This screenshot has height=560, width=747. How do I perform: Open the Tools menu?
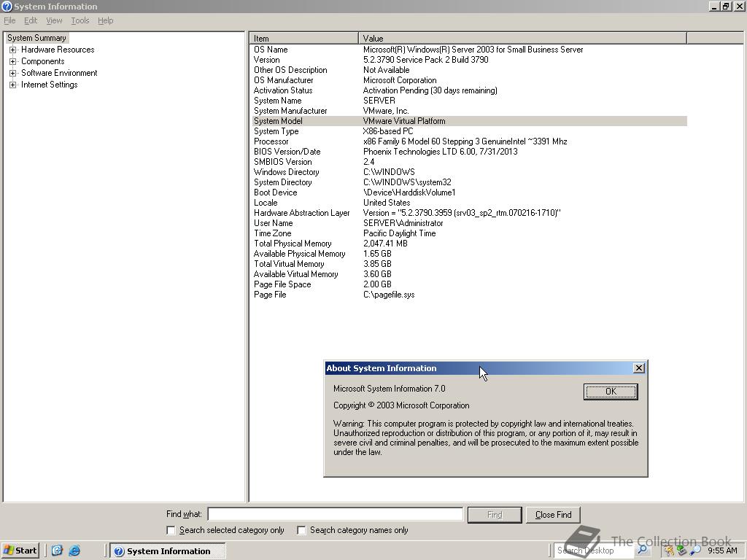pyautogui.click(x=80, y=20)
